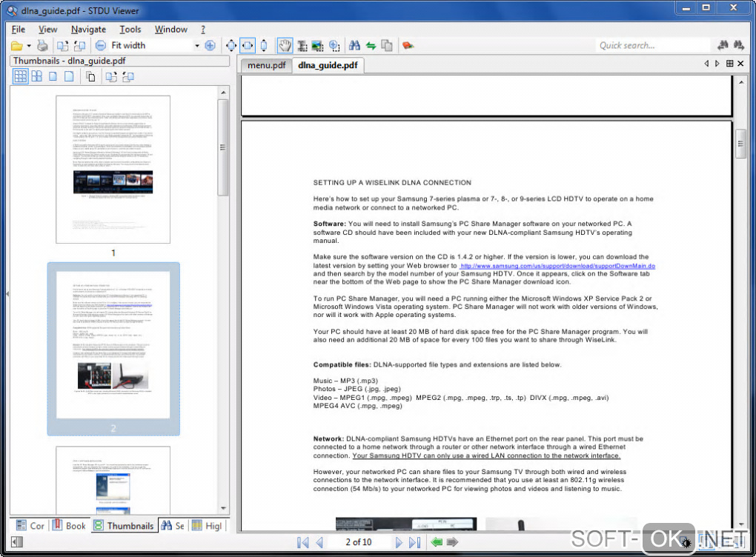Go to the last page

[414, 542]
